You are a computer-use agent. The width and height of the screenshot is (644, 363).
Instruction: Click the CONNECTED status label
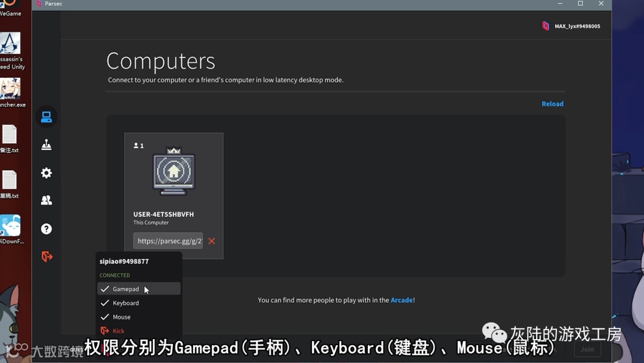tap(114, 275)
